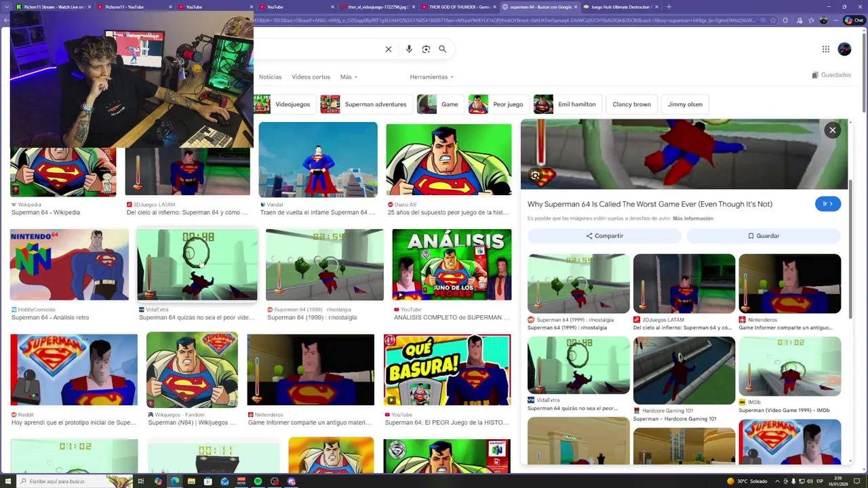Open the Más información link

(692, 218)
